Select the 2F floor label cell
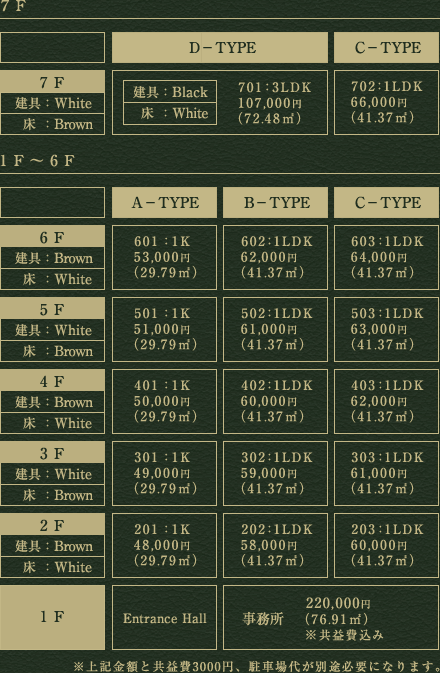Screen dimensions: 440x673 coord(52,525)
